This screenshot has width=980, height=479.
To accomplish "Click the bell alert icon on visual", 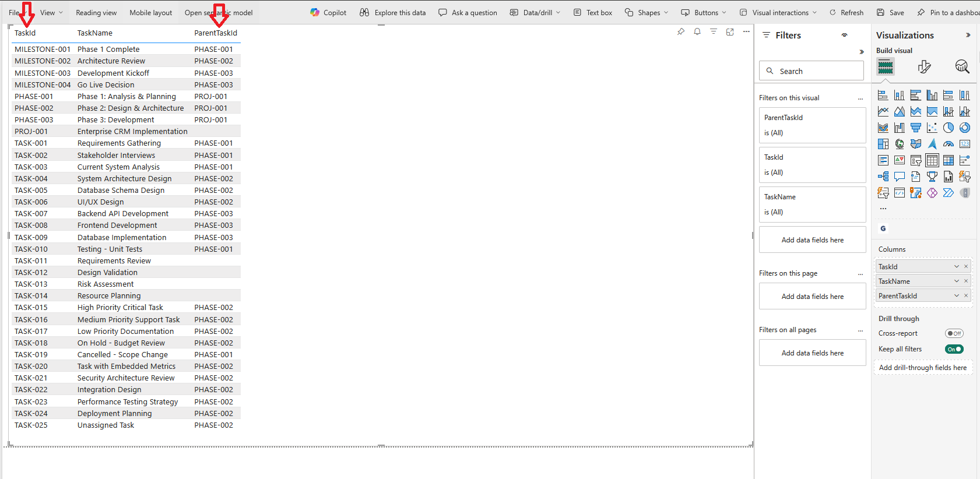I will coord(697,32).
